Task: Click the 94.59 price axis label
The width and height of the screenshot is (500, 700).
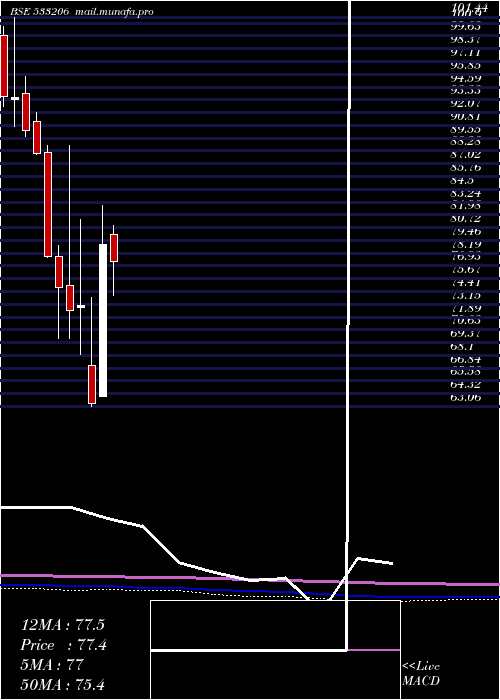Action: [466, 79]
